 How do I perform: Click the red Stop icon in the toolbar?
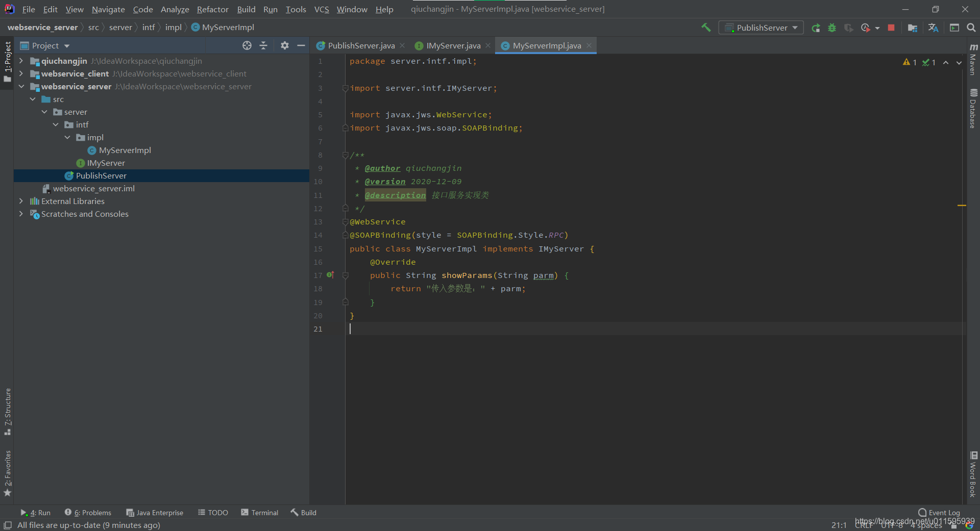(x=891, y=28)
